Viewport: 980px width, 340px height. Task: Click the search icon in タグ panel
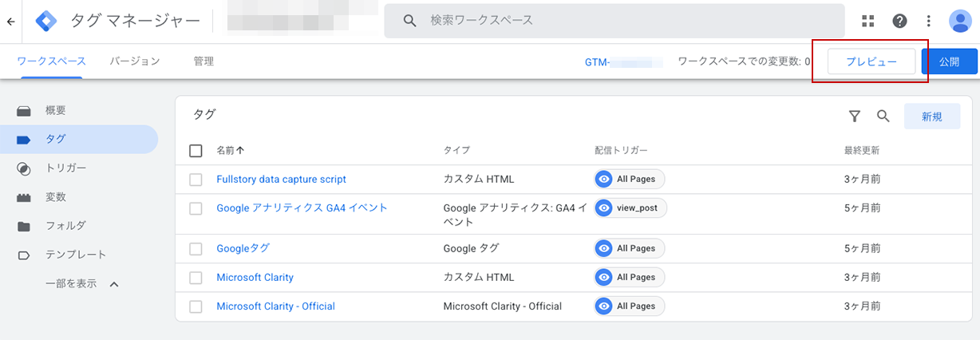(883, 116)
